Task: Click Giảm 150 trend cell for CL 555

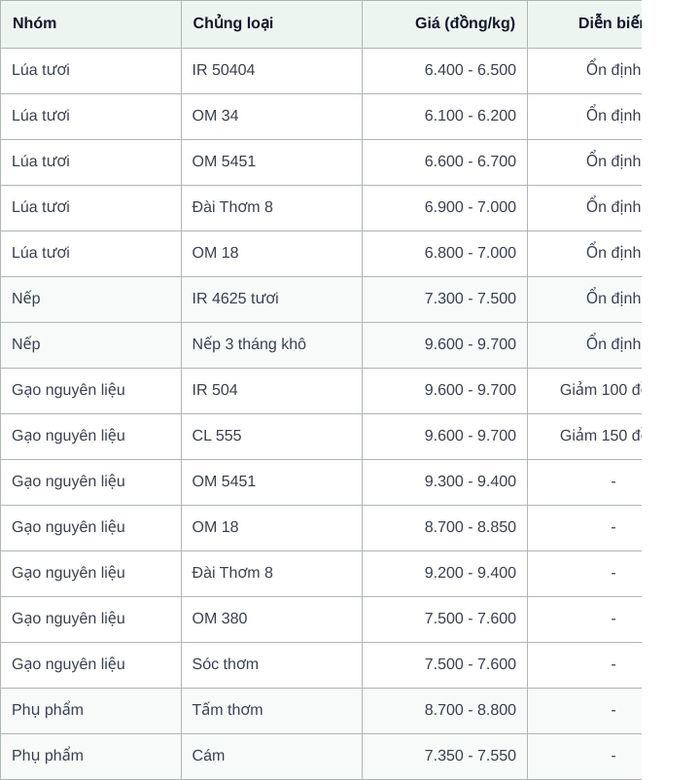Action: pos(585,436)
